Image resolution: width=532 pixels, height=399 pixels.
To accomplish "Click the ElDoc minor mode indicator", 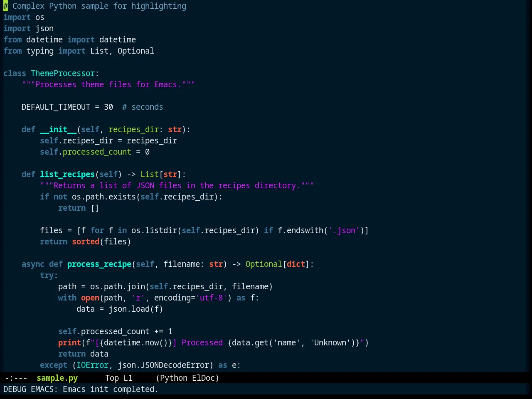I will [x=203, y=378].
